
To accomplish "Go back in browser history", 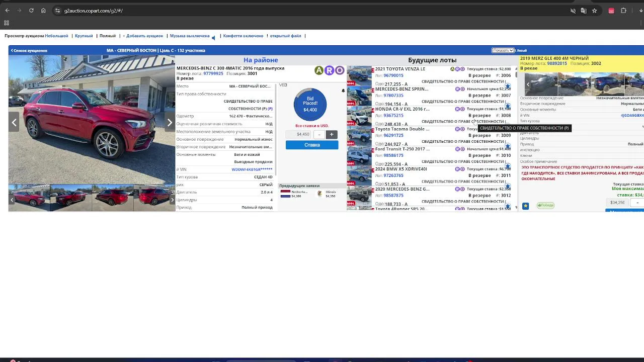I will [7, 11].
